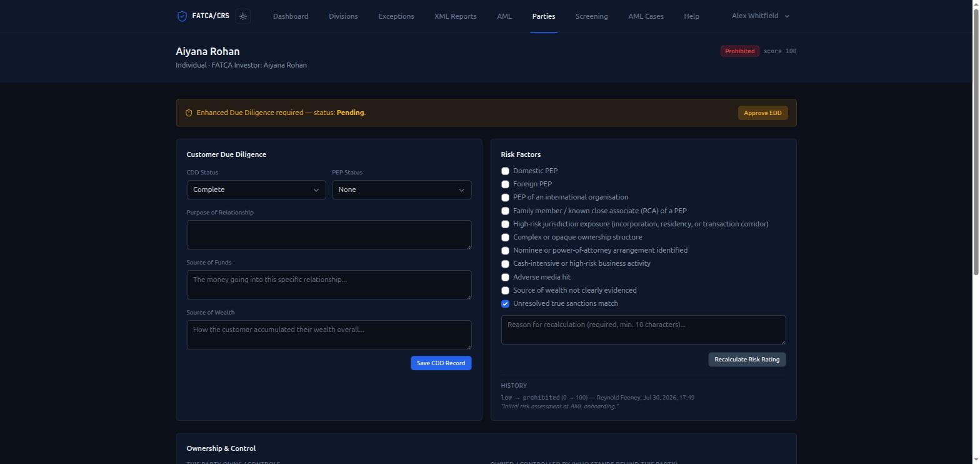The width and height of the screenshot is (980, 464).
Task: Click 'Individual · FATCA Investor: Aiyana Rohan' subtitle
Action: click(241, 65)
